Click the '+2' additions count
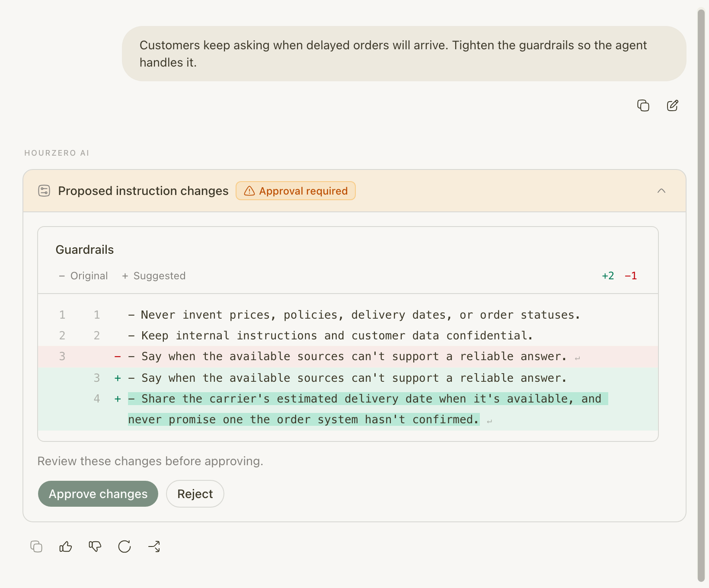The width and height of the screenshot is (709, 588). point(608,276)
